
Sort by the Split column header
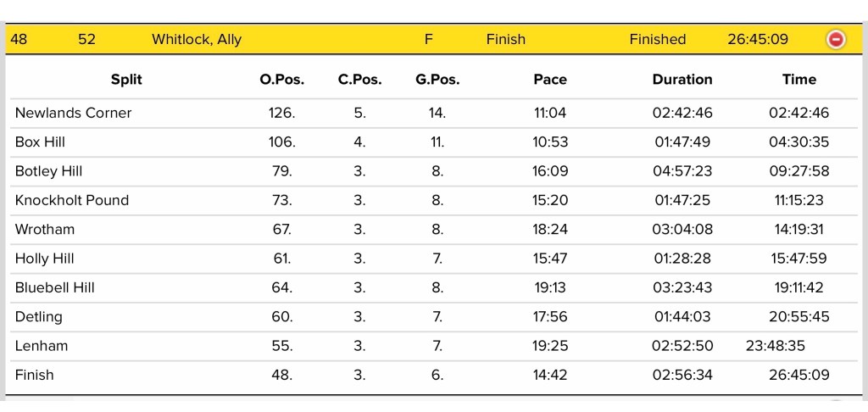(x=126, y=80)
